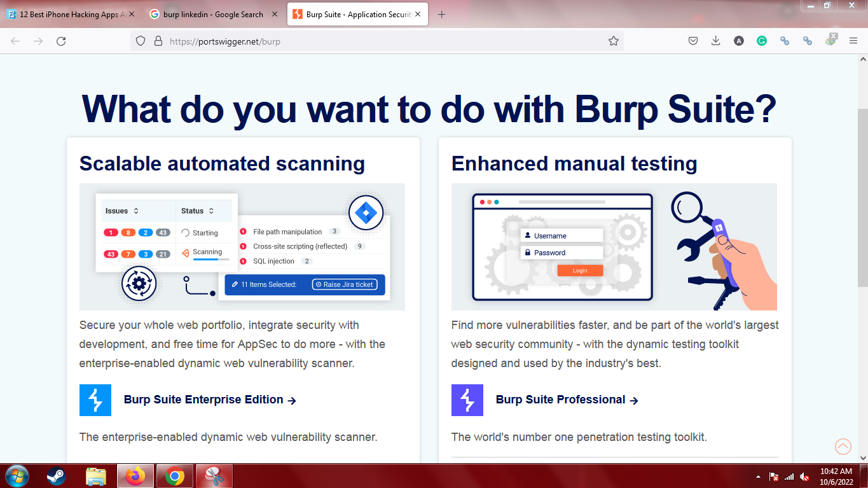The height and width of the screenshot is (488, 868).
Task: Click Scalable automated scanning heading
Action: click(222, 164)
